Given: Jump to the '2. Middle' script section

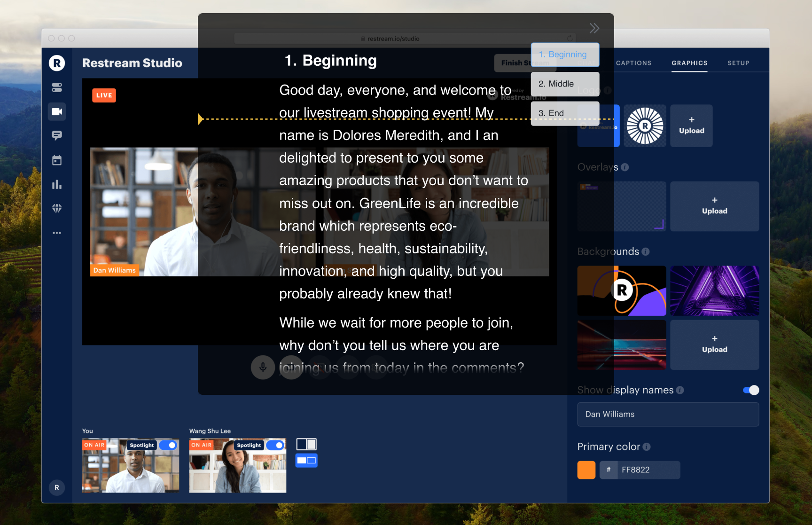Looking at the screenshot, I should (x=565, y=84).
